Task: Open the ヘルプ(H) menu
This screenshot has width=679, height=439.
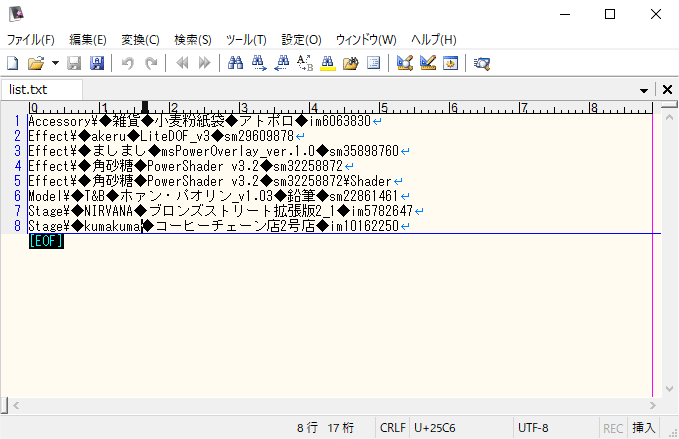Action: (x=433, y=40)
